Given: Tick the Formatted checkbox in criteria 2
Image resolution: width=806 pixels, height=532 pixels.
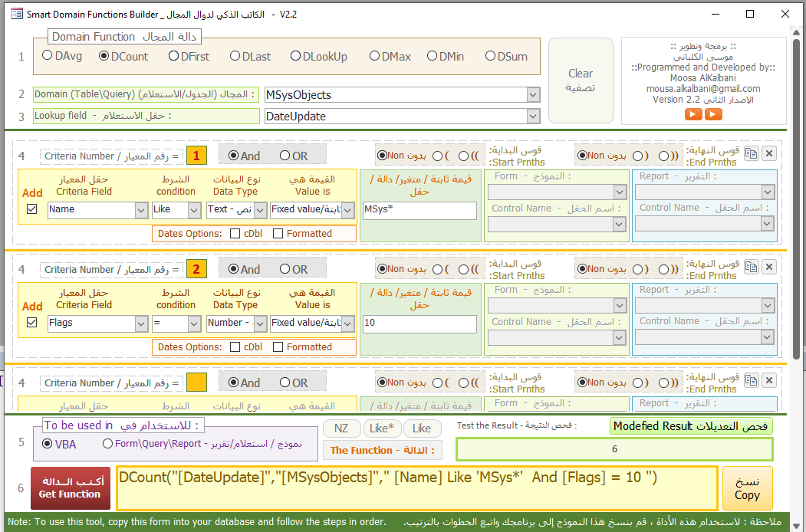Looking at the screenshot, I should coord(278,347).
